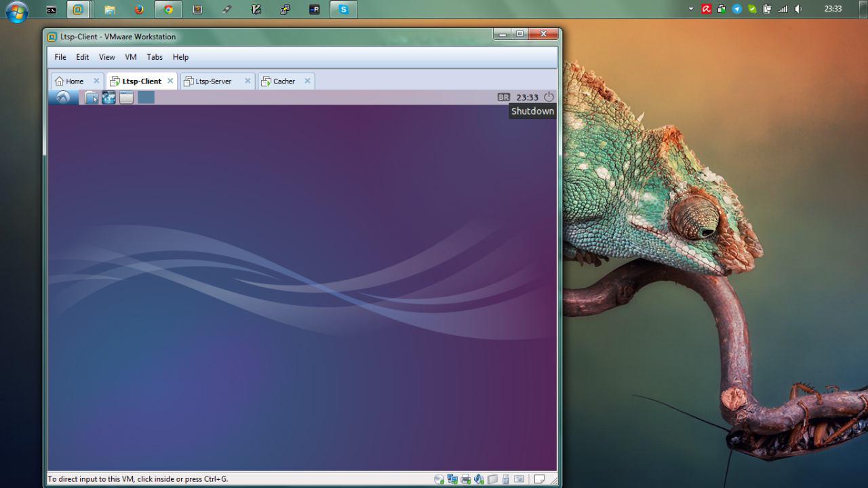Open the web browser globe icon in guest panel

[108, 98]
